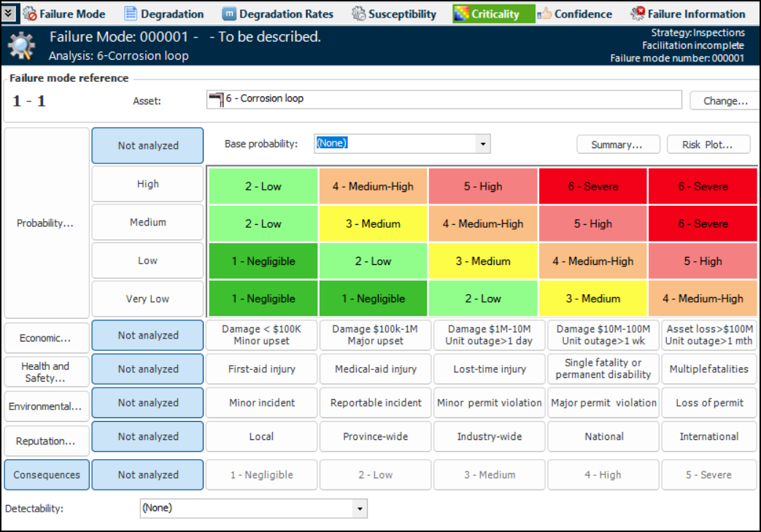This screenshot has width=761, height=532.
Task: Select Not analyzed for Economic
Action: (147, 336)
